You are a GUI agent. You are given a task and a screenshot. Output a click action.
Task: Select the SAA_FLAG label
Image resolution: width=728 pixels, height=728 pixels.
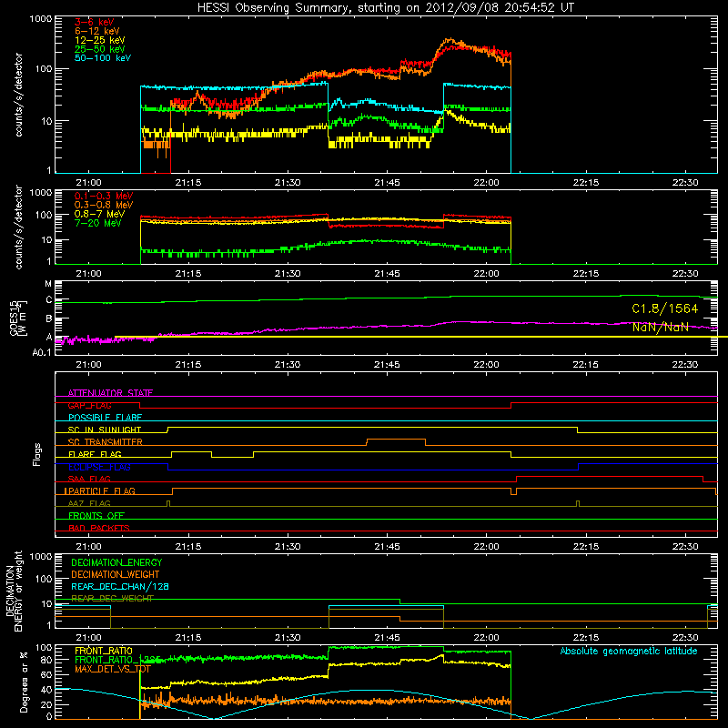(x=89, y=479)
